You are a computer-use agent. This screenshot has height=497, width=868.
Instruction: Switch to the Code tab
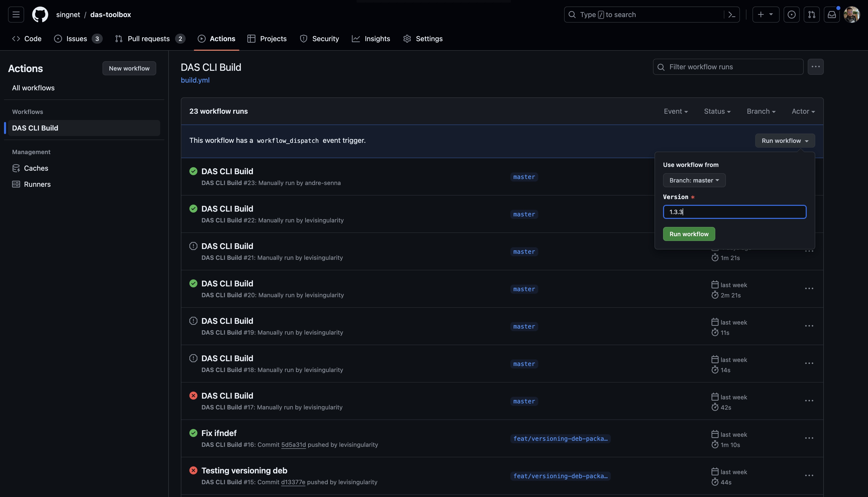(27, 39)
